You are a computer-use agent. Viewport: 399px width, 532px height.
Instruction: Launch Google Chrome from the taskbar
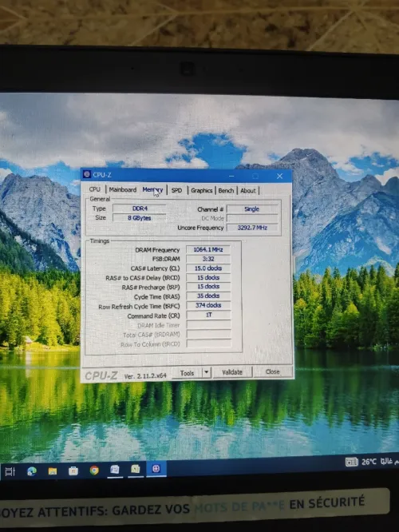coord(94,470)
